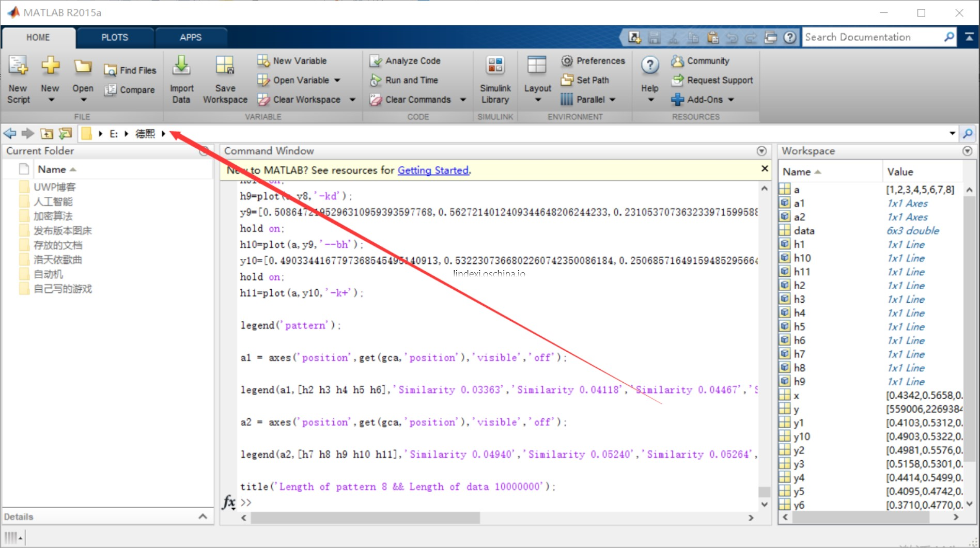Expand the Details panel
Screen dimensions: 980x548
pyautogui.click(x=203, y=516)
